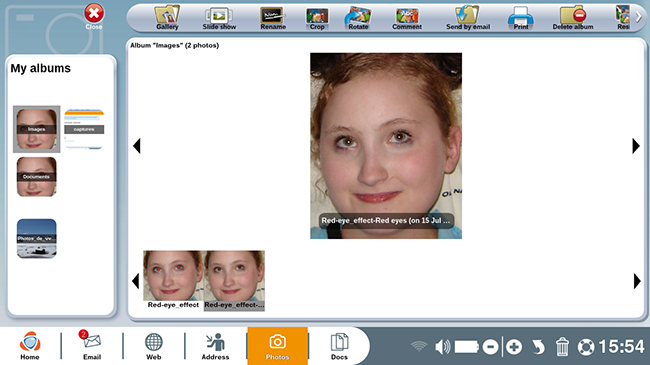The width and height of the screenshot is (650, 365).
Task: Switch to the Email tab
Action: (x=92, y=346)
